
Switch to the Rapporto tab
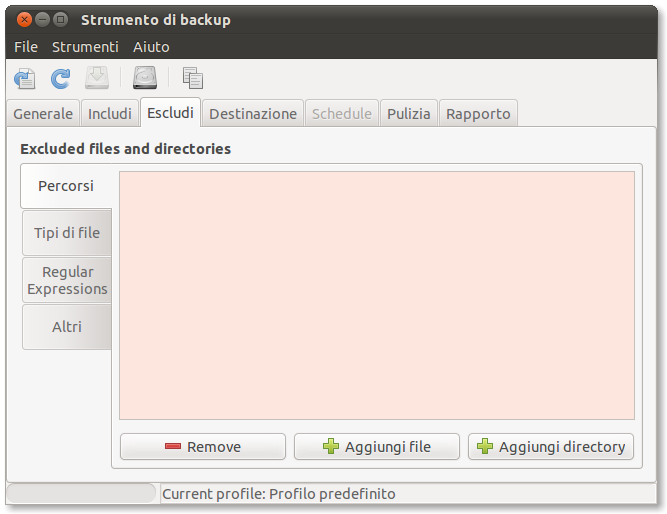[478, 114]
